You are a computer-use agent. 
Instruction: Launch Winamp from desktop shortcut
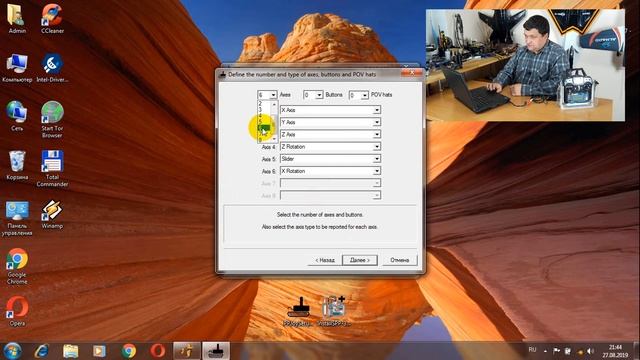[x=52, y=214]
